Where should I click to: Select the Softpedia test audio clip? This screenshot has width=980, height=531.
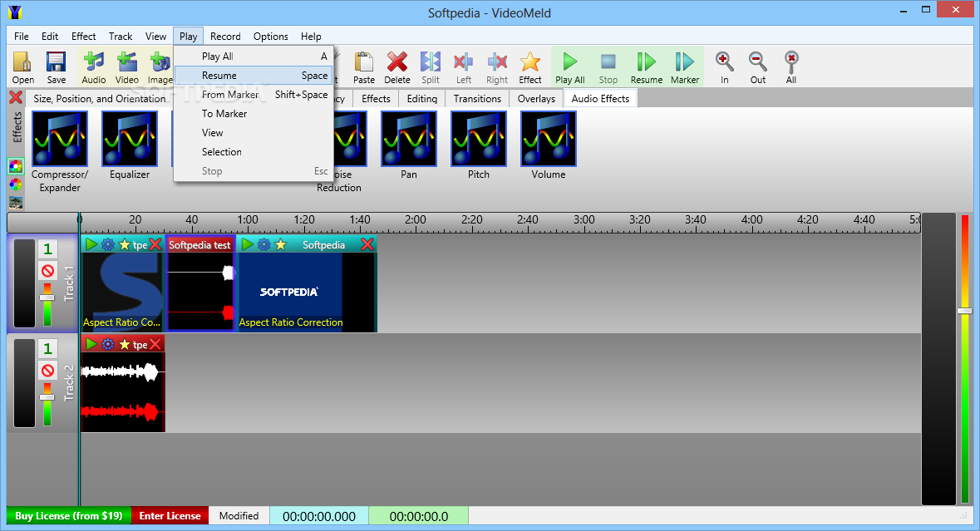200,283
